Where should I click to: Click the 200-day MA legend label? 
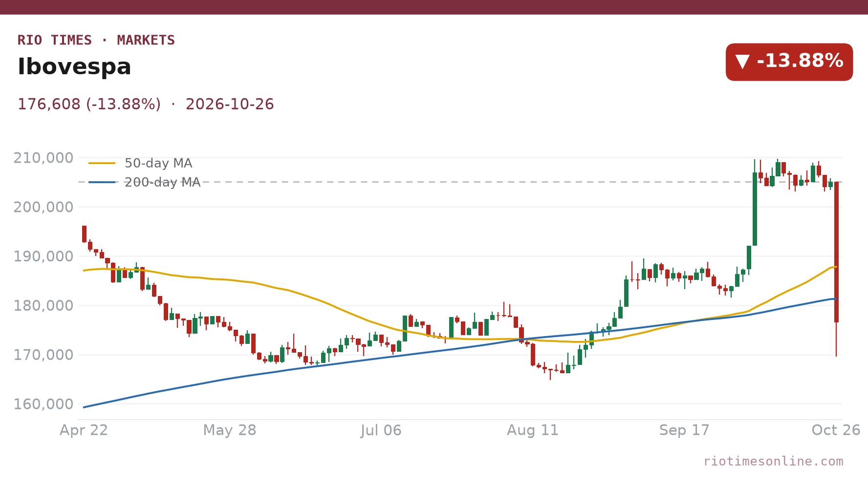[x=163, y=182]
